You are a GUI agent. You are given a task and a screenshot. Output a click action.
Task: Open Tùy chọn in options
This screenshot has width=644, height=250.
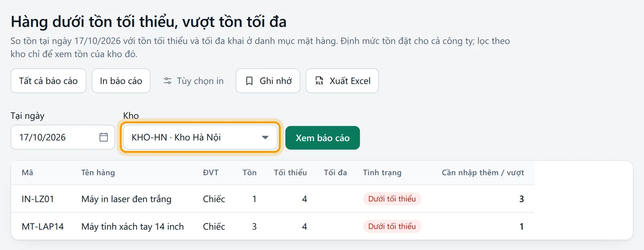coord(193,81)
